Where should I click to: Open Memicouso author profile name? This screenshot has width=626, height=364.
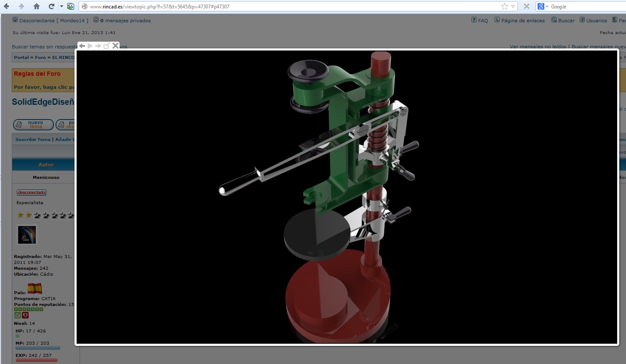(46, 177)
